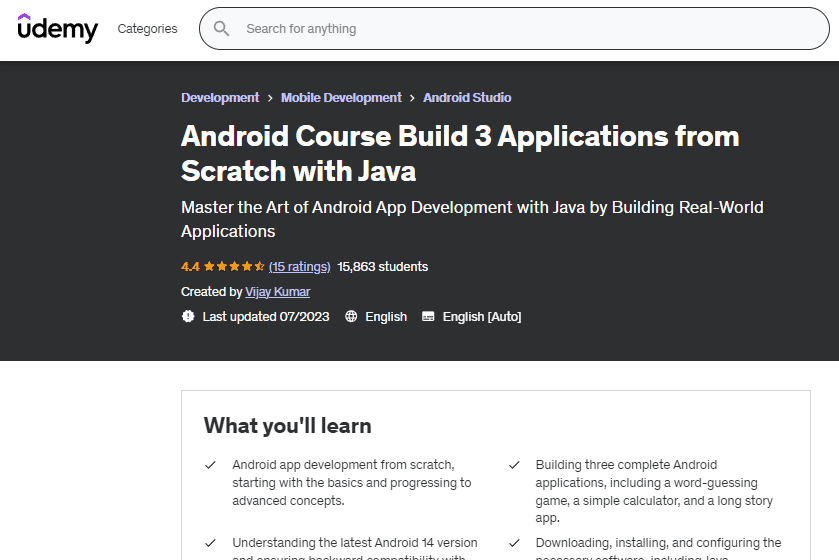Open the Categories menu

tap(147, 29)
